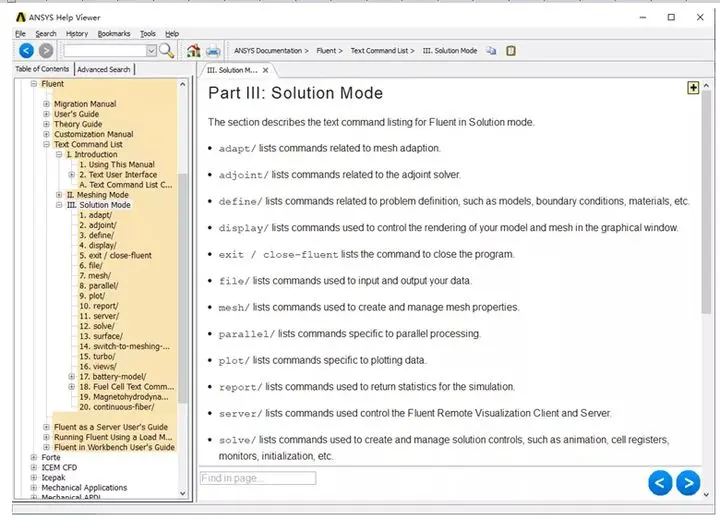Switch to the Table of Contents tab
720x520 pixels.
point(42,69)
